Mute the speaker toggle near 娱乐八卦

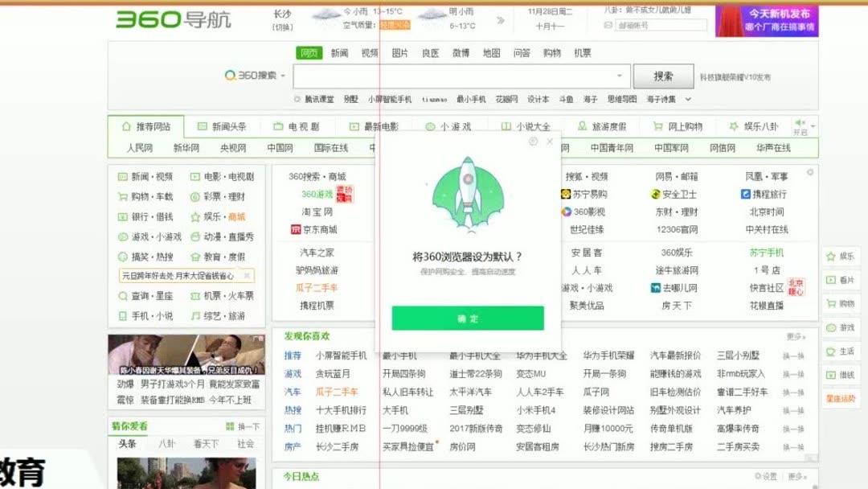click(798, 122)
